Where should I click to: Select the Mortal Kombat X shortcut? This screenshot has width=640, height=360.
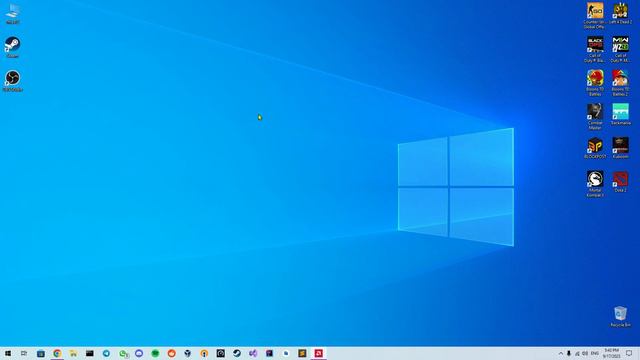[595, 184]
